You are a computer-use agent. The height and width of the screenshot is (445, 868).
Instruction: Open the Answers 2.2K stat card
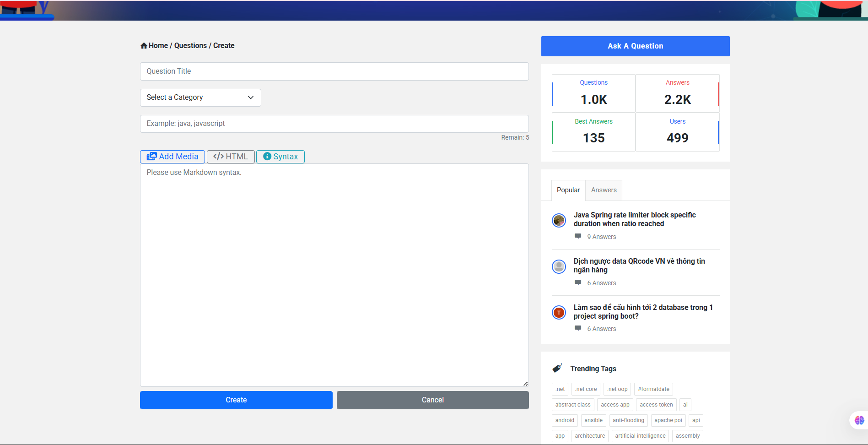click(678, 93)
